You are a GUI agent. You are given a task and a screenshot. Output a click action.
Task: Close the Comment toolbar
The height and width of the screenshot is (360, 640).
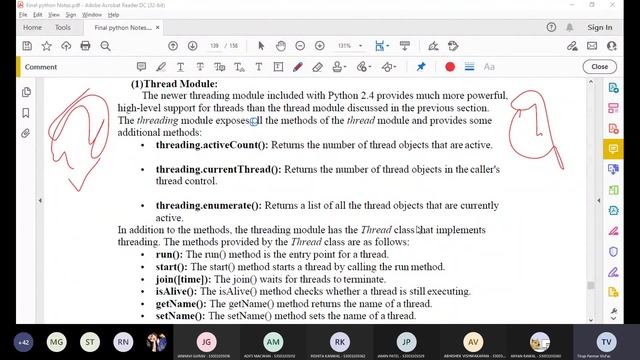[599, 67]
